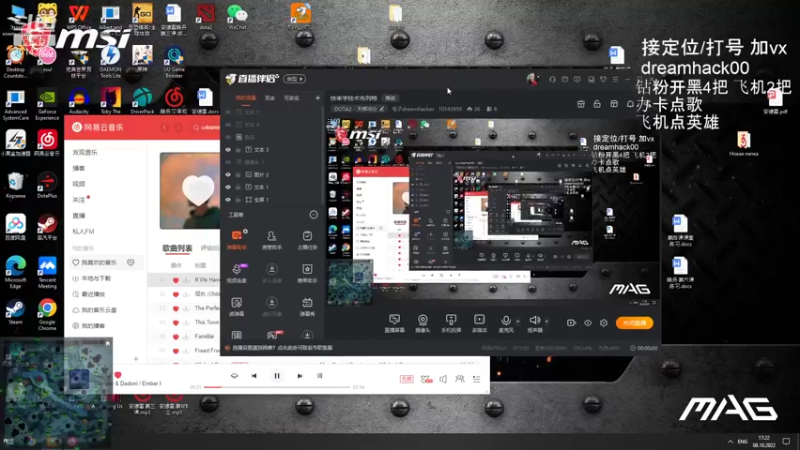Image resolution: width=800 pixels, height=450 pixels.
Task: Click the record icon beside the go-live button
Action: pos(571,323)
